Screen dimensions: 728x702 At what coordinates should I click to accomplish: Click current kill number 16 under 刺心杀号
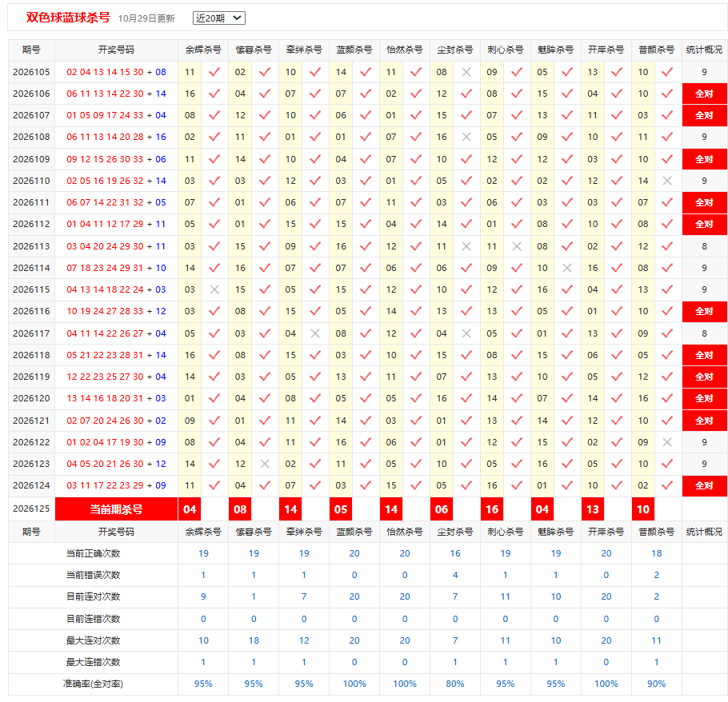click(492, 509)
